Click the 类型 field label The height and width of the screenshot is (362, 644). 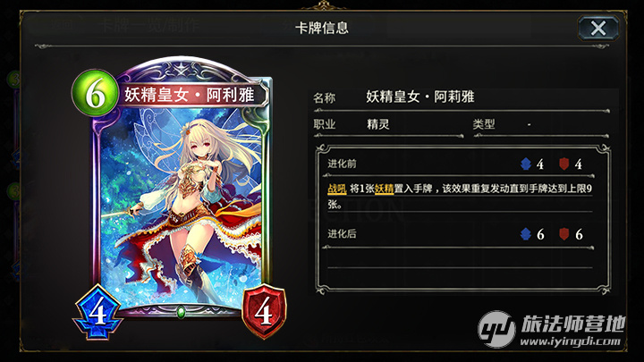483,124
